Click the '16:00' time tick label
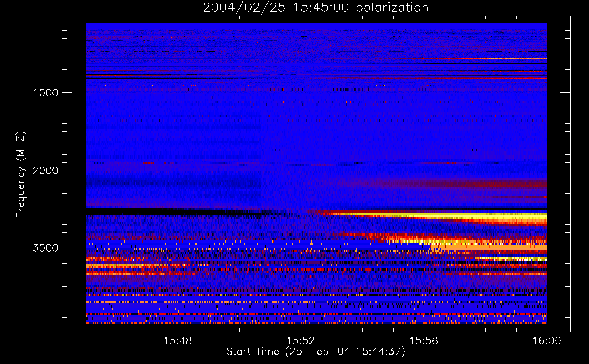 point(547,341)
